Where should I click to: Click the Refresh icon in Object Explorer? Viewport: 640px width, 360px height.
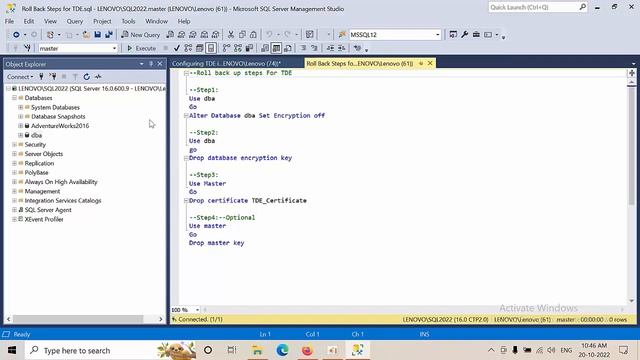click(87, 77)
